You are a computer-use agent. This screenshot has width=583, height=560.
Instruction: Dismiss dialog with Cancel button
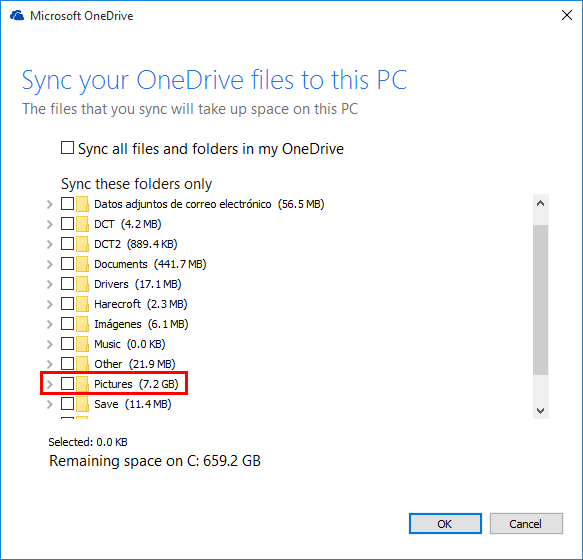pyautogui.click(x=526, y=524)
